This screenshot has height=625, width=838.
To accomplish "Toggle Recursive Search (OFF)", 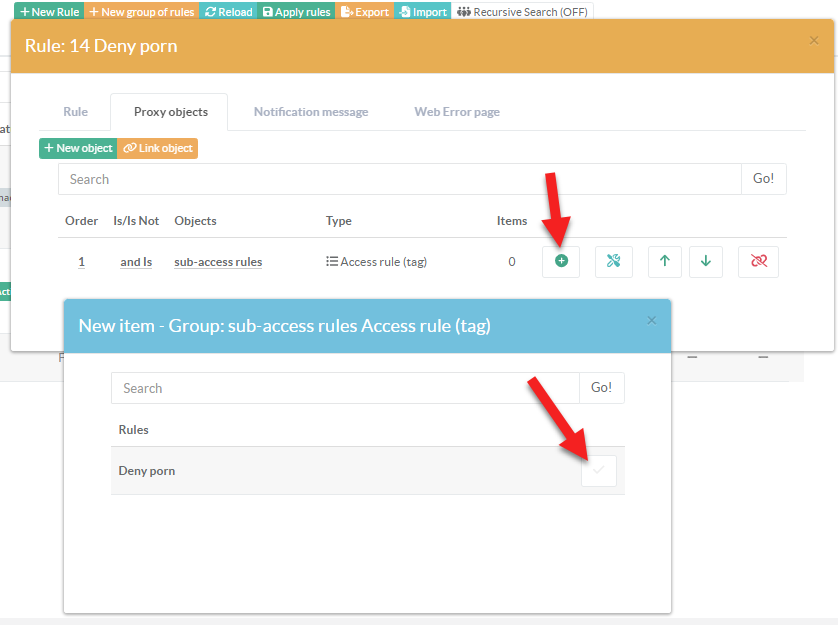I will click(522, 12).
